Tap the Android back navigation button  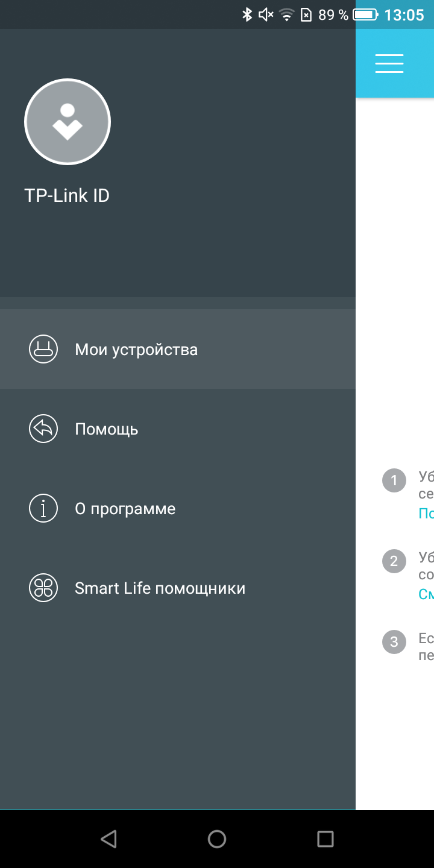click(108, 838)
